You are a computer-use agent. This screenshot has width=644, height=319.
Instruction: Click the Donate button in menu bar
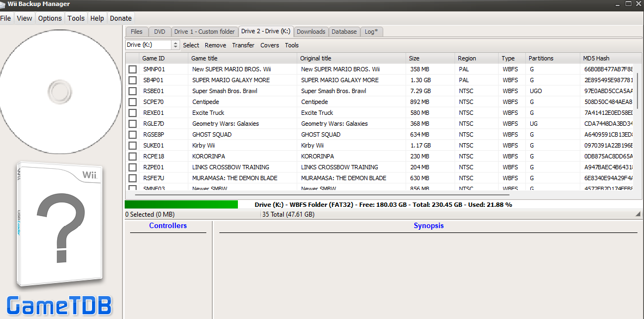(121, 18)
